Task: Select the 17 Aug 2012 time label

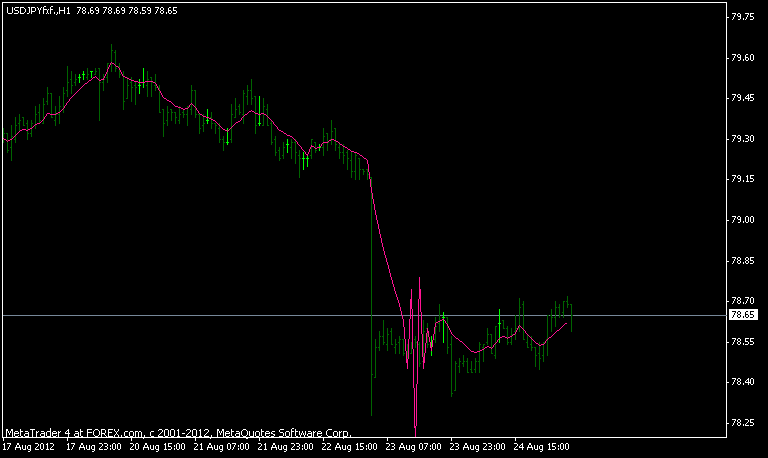Action: point(28,448)
